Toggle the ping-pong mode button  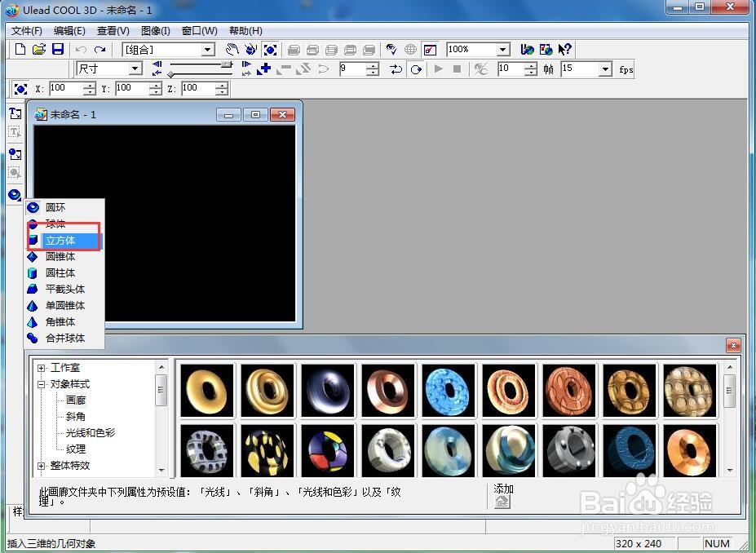click(396, 69)
